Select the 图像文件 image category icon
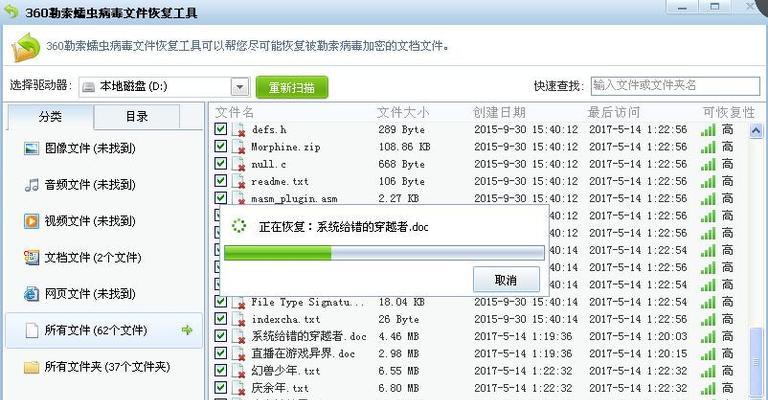The width and height of the screenshot is (768, 400). click(31, 148)
